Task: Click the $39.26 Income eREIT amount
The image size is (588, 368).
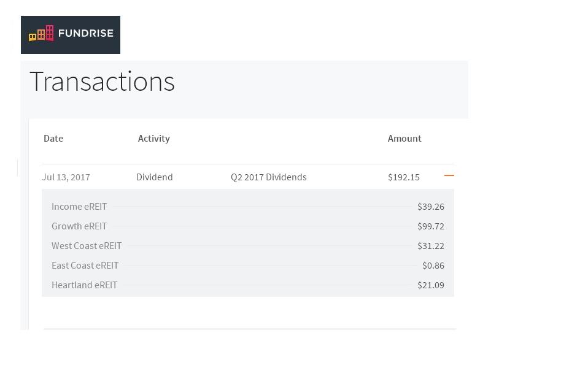Action: [x=430, y=207]
